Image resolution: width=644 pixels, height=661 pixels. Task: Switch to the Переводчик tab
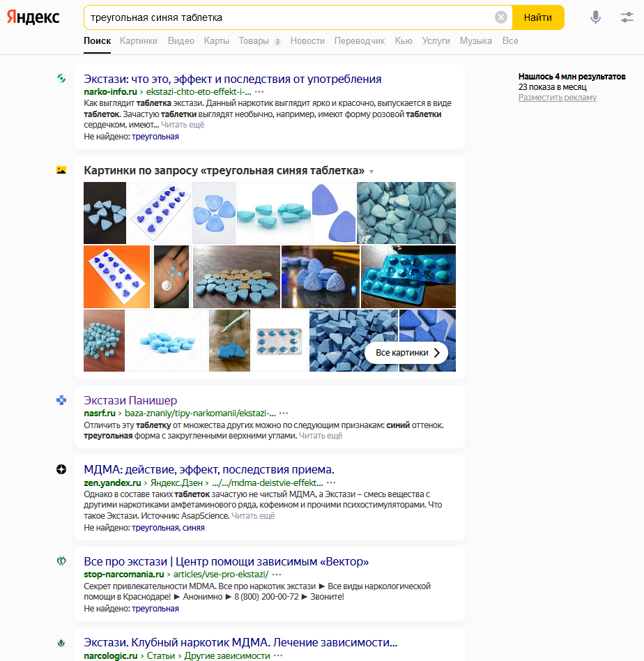click(360, 41)
